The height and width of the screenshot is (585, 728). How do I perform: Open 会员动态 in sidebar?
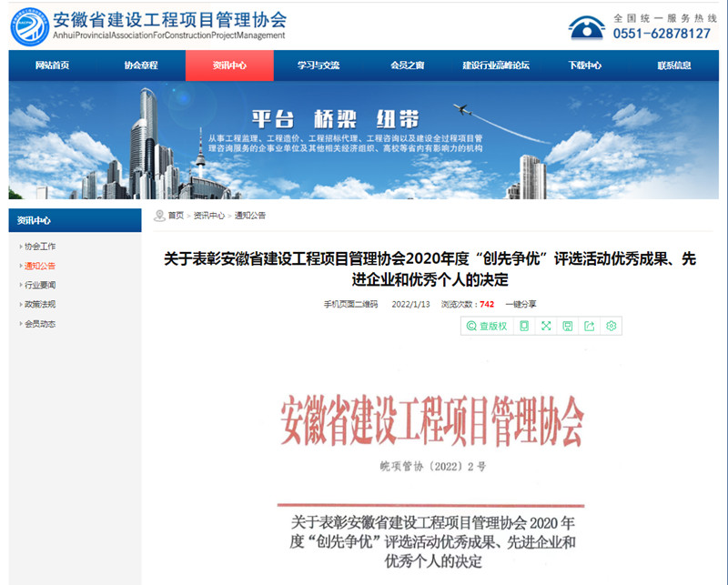click(x=40, y=324)
